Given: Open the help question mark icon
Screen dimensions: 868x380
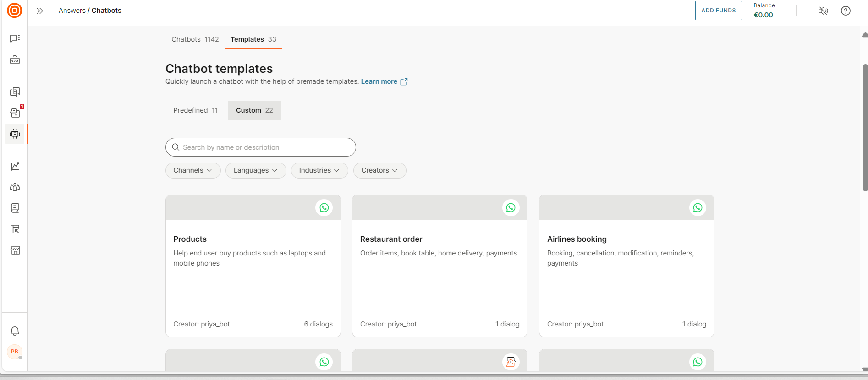Looking at the screenshot, I should 846,11.
